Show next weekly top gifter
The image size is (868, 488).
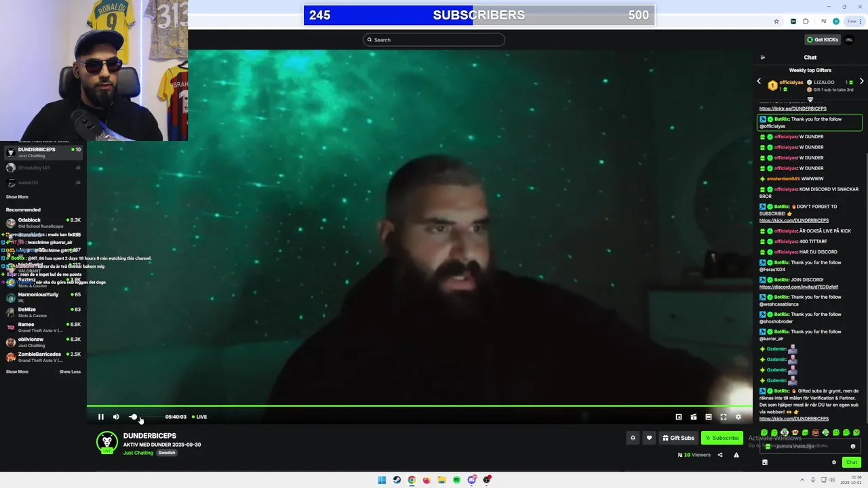(x=861, y=81)
